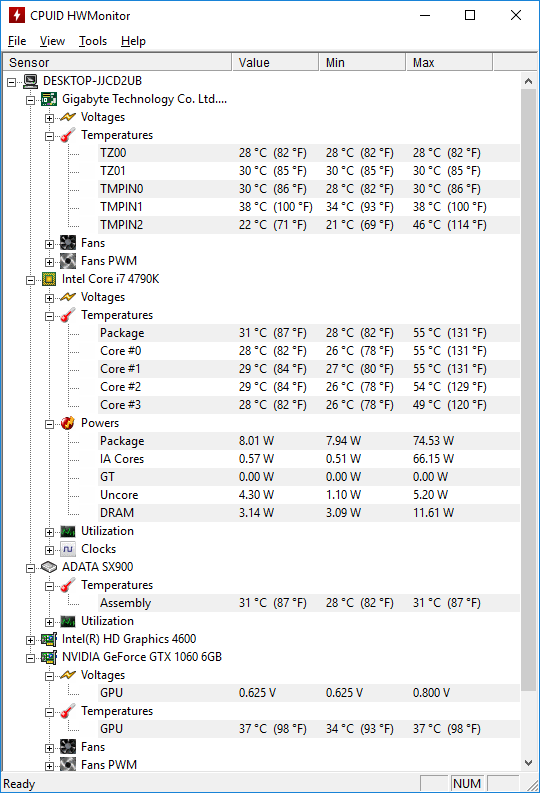This screenshot has width=540, height=793.
Task: Click the DESKTOP-JJCD2UB computer icon
Action: tap(30, 81)
